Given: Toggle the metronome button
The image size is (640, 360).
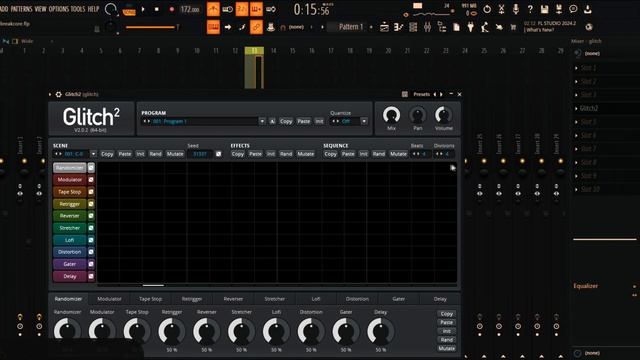Looking at the screenshot, I should (213, 9).
